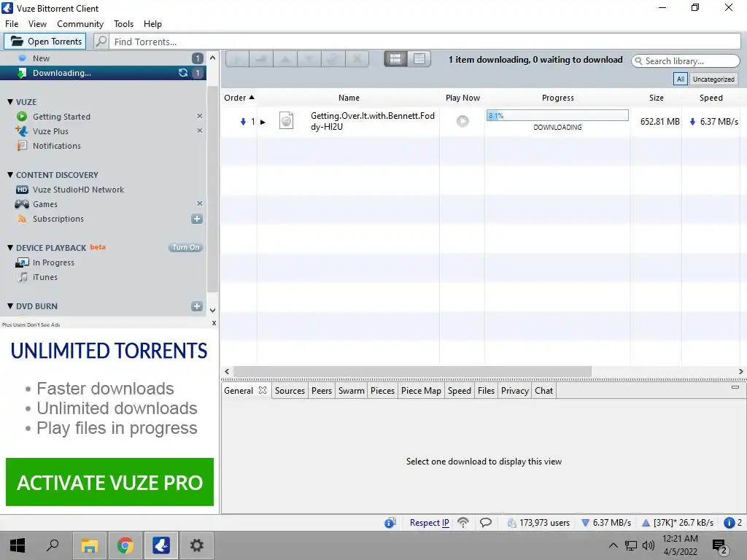Click the 8.1% download progress bar
The height and width of the screenshot is (560, 747).
(x=557, y=115)
